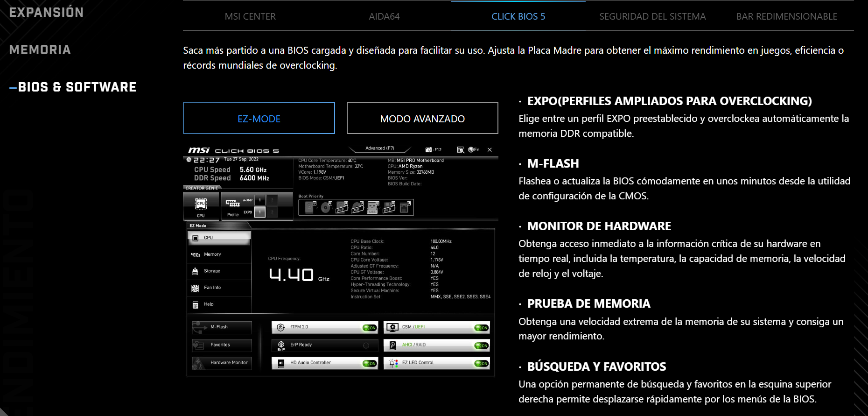Click the 'BÚSQUEDA Y FAVORITOS' heading
This screenshot has width=868, height=416.
point(597,367)
